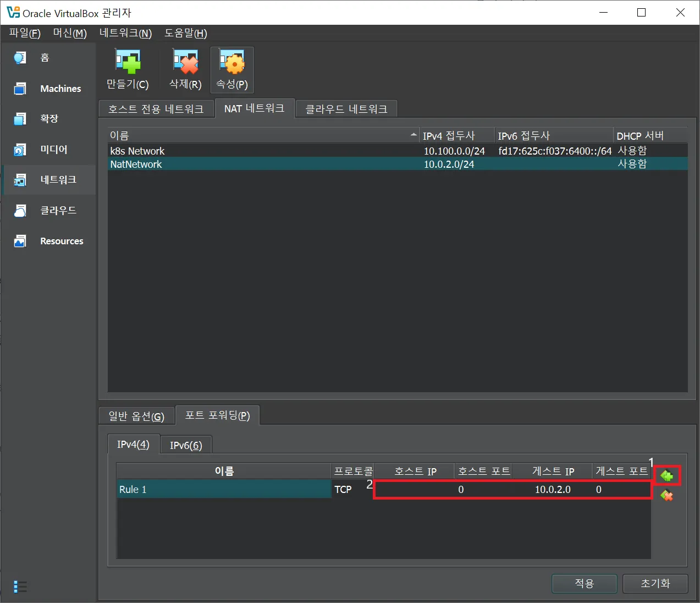Click the Create network toolbar icon
The image size is (700, 603).
pyautogui.click(x=128, y=69)
